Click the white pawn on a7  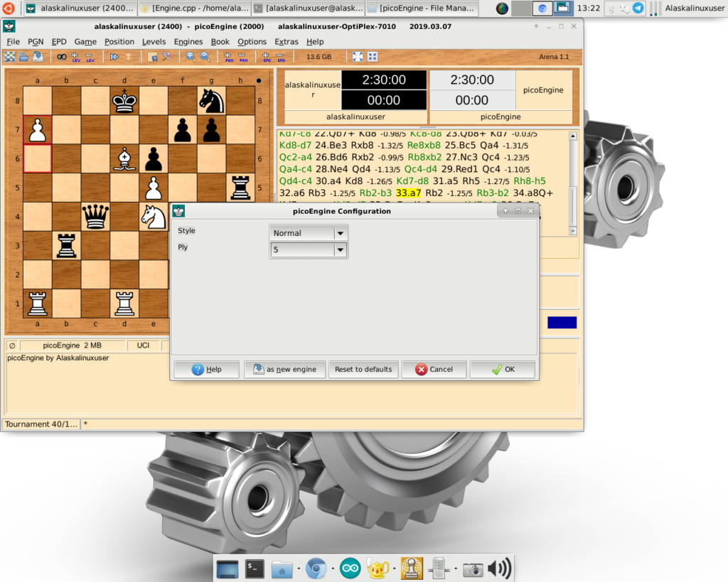click(38, 130)
